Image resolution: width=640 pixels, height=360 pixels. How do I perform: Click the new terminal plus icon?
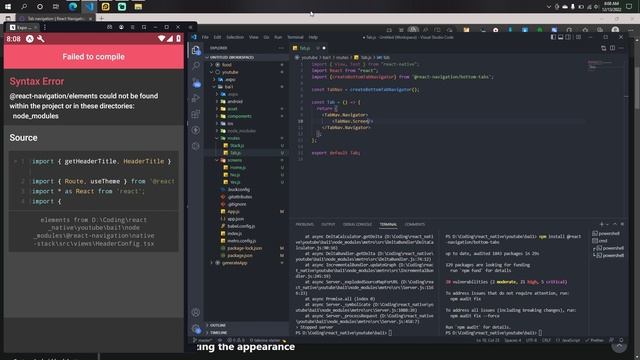pos(601,224)
